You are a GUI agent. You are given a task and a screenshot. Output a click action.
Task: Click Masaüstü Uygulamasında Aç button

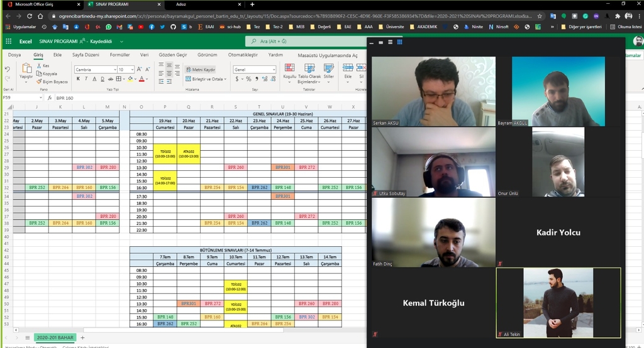(x=327, y=55)
